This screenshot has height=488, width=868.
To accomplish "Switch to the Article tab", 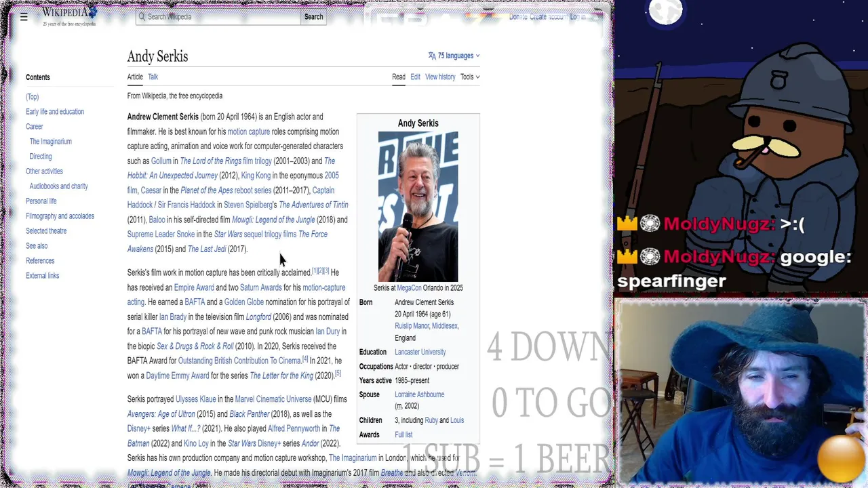I will (x=135, y=77).
